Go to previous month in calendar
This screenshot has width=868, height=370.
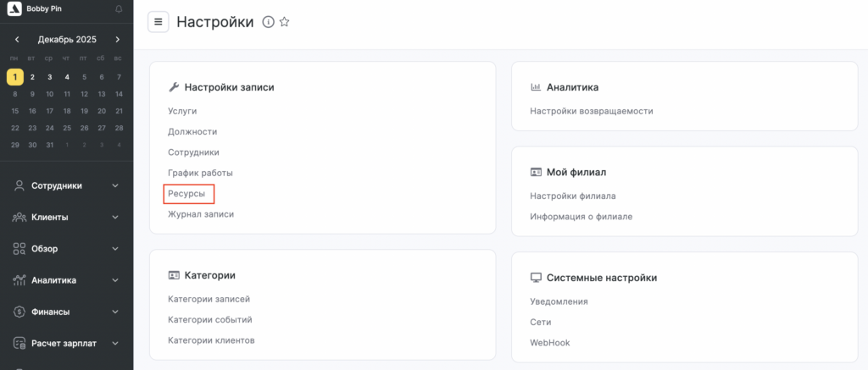(17, 40)
